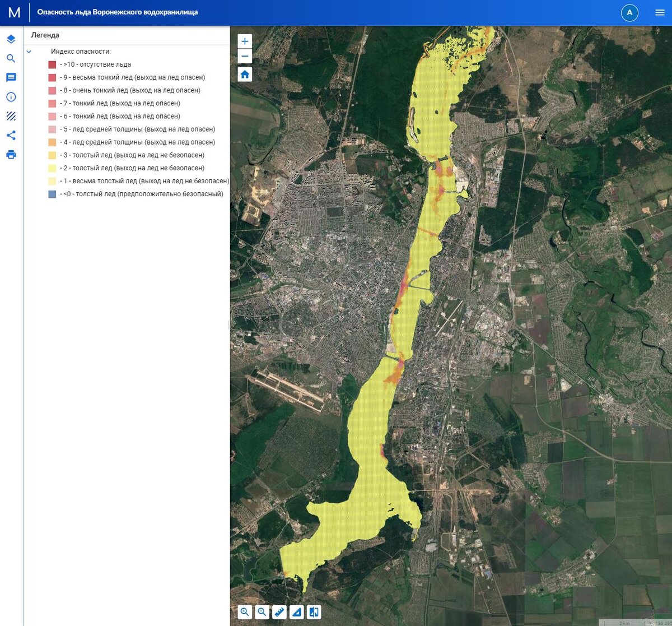
Task: Click the 4 лед средней толщины swatch
Action: [52, 142]
